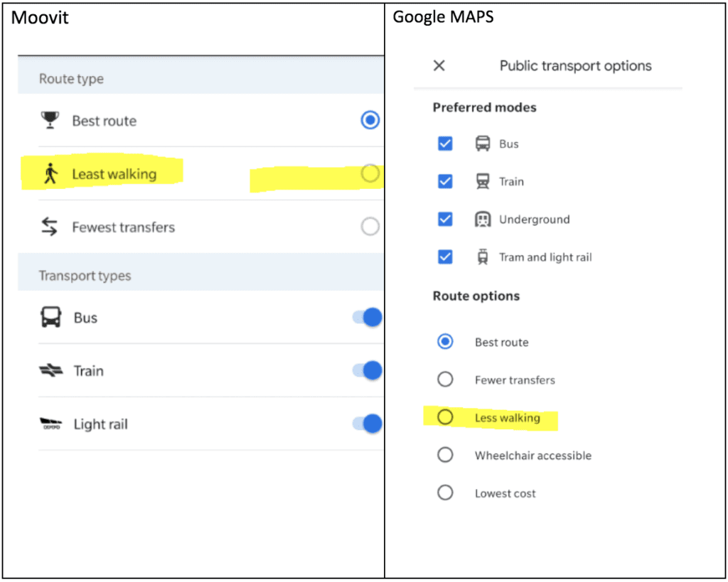This screenshot has height=582, width=728.
Task: Toggle the Moovit Bus switch off
Action: [368, 318]
